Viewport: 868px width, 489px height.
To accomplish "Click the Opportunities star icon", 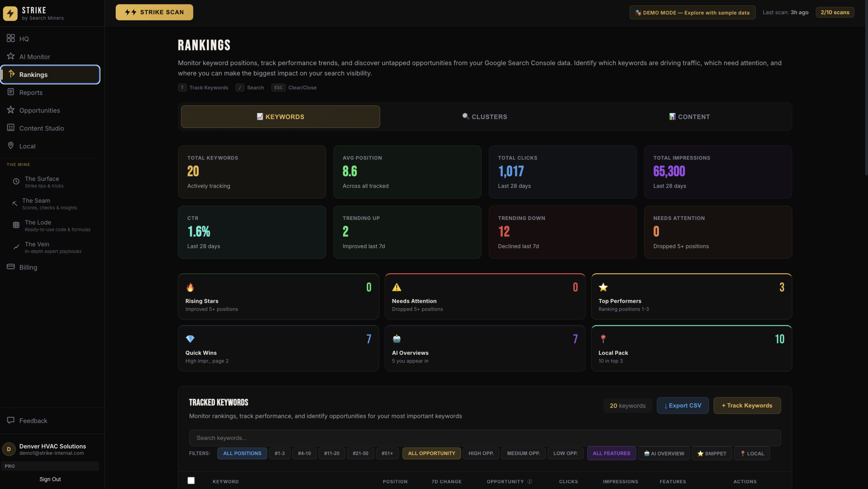I will [11, 110].
